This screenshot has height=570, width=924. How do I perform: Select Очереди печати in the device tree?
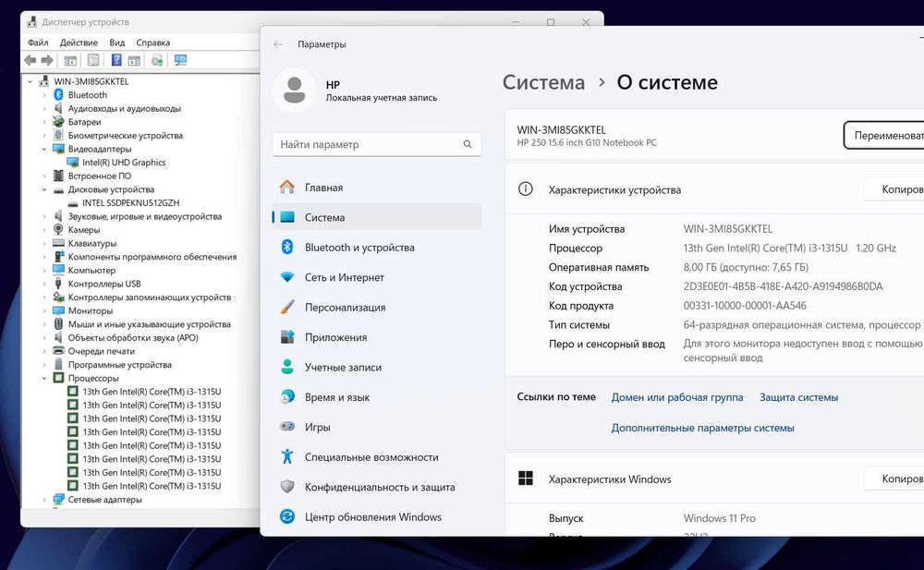[102, 351]
